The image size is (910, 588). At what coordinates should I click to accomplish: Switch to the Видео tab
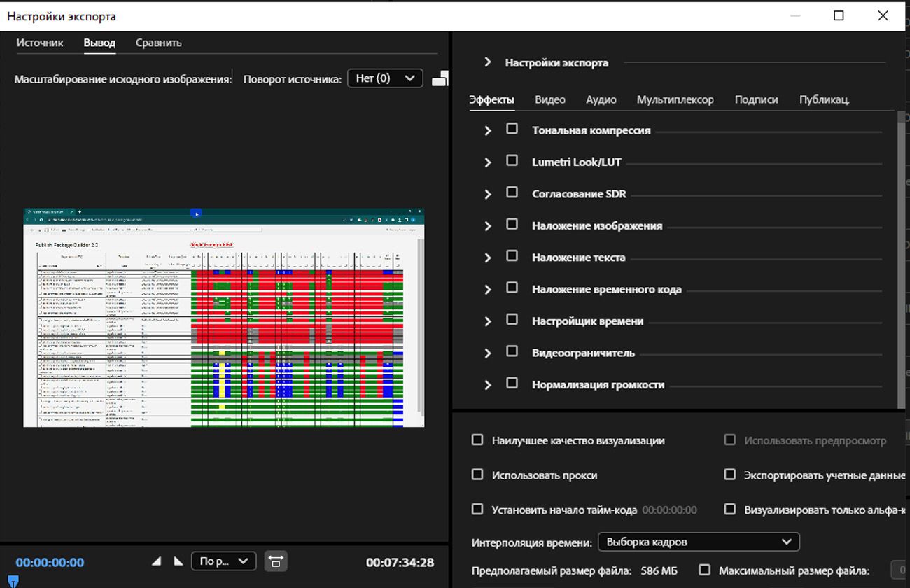click(x=549, y=99)
